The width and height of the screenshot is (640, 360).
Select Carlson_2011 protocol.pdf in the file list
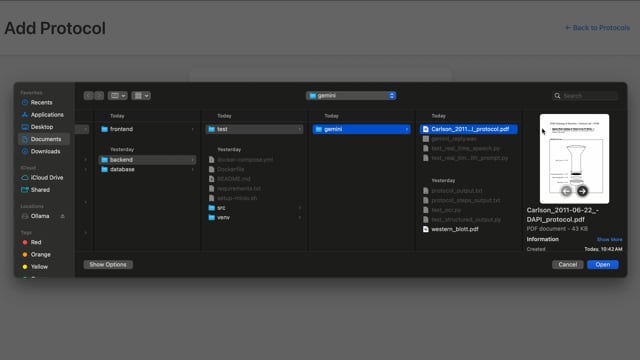(469, 129)
